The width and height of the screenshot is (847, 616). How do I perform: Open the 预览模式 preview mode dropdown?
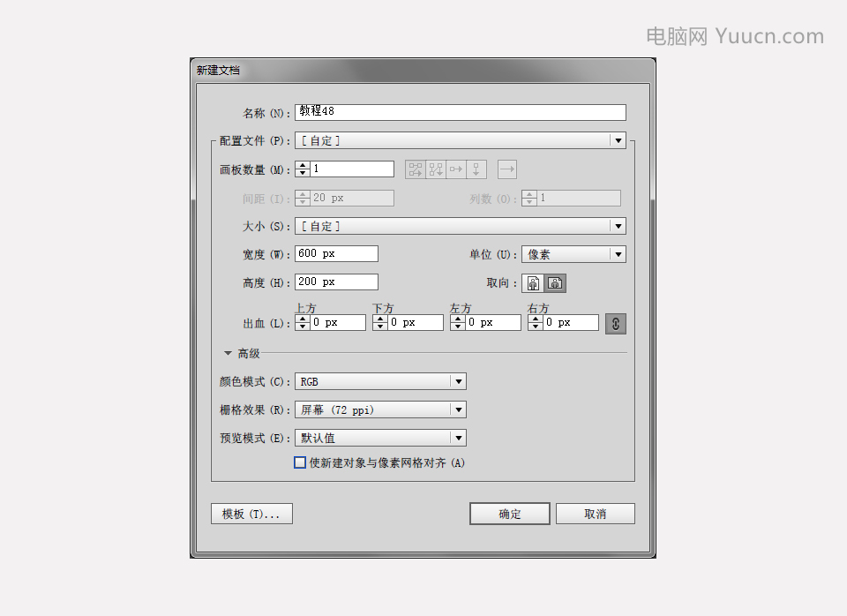click(380, 438)
